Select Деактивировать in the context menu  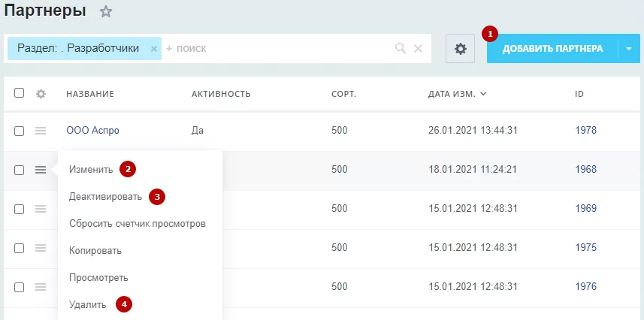click(105, 197)
